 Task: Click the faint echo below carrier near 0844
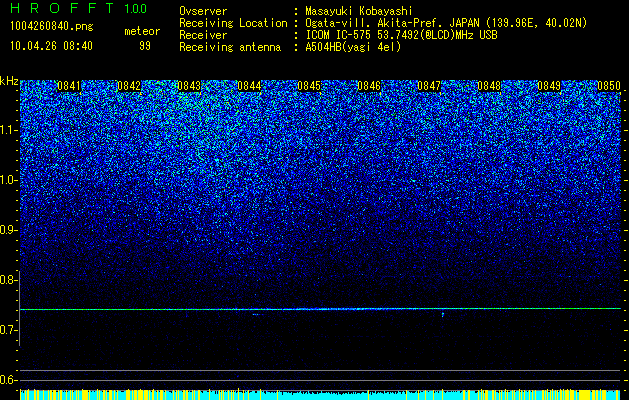tap(258, 315)
